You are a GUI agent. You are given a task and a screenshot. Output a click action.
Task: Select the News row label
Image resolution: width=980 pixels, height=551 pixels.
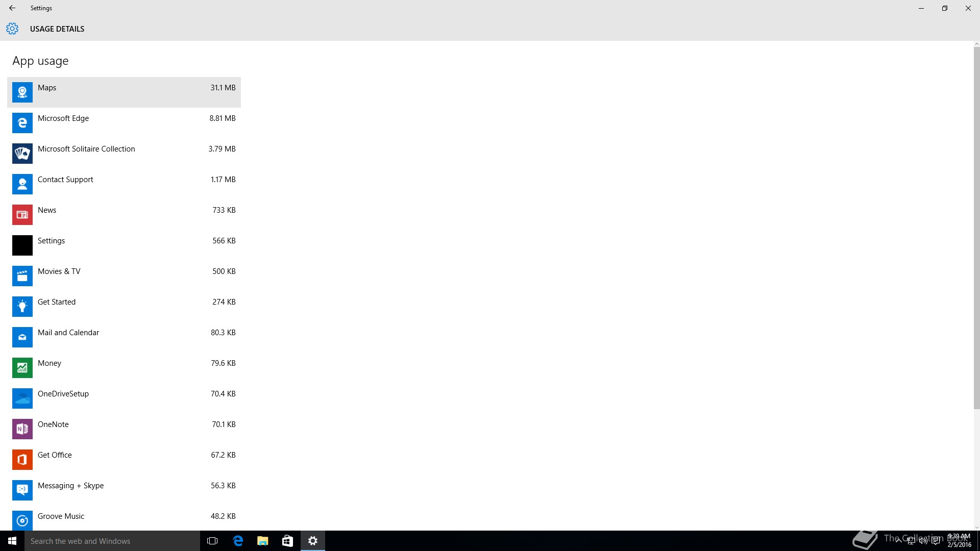click(47, 210)
